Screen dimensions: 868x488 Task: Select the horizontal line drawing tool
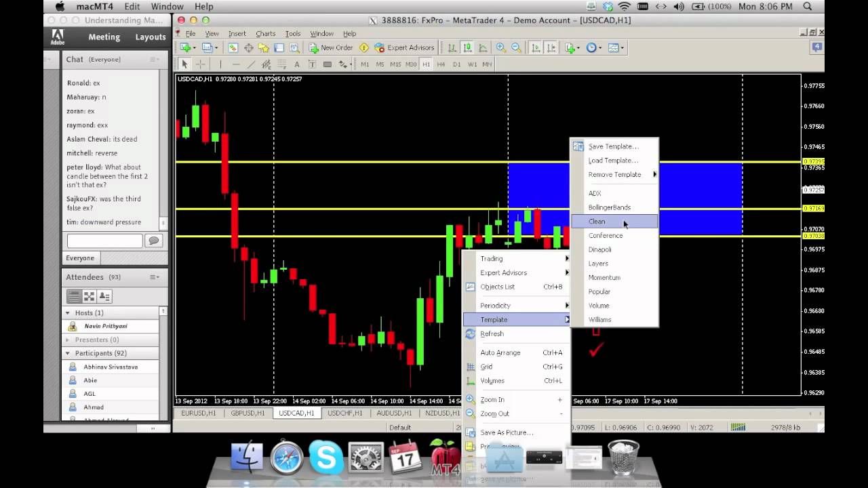coord(236,64)
